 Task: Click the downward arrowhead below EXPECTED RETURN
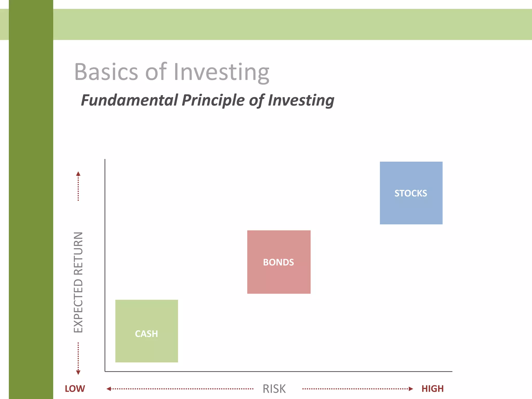78,373
